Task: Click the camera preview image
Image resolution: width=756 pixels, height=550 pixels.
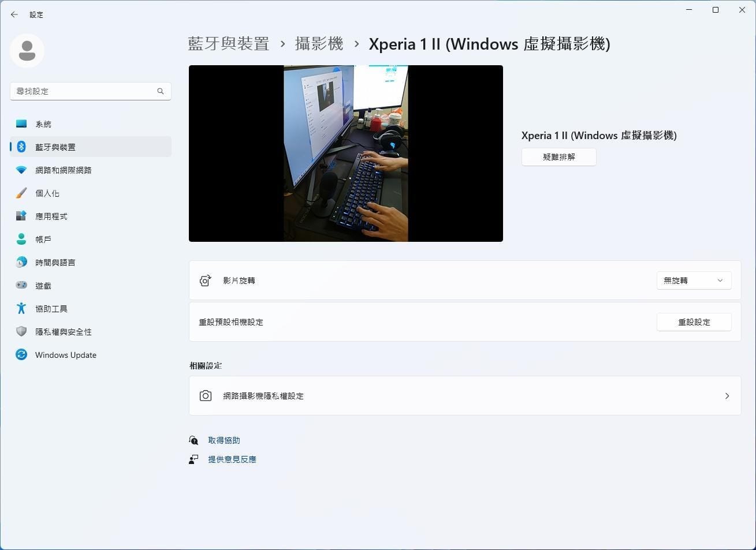Action: (346, 154)
